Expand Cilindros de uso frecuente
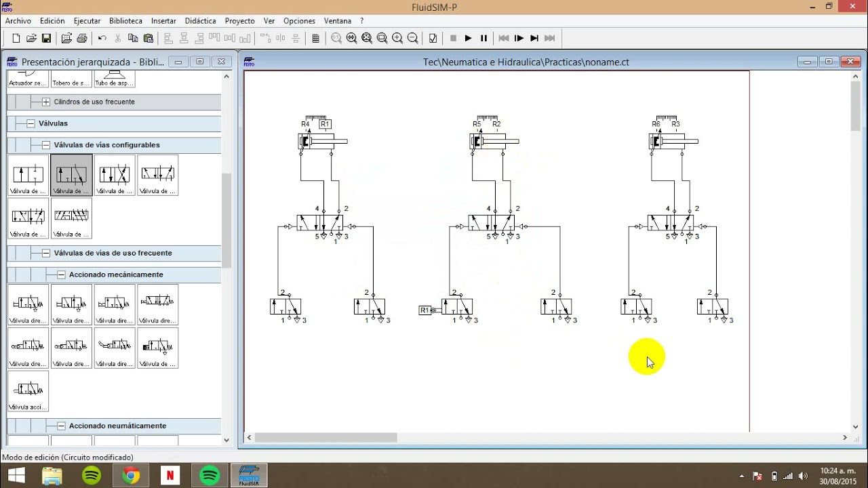The image size is (868, 488). click(x=46, y=102)
